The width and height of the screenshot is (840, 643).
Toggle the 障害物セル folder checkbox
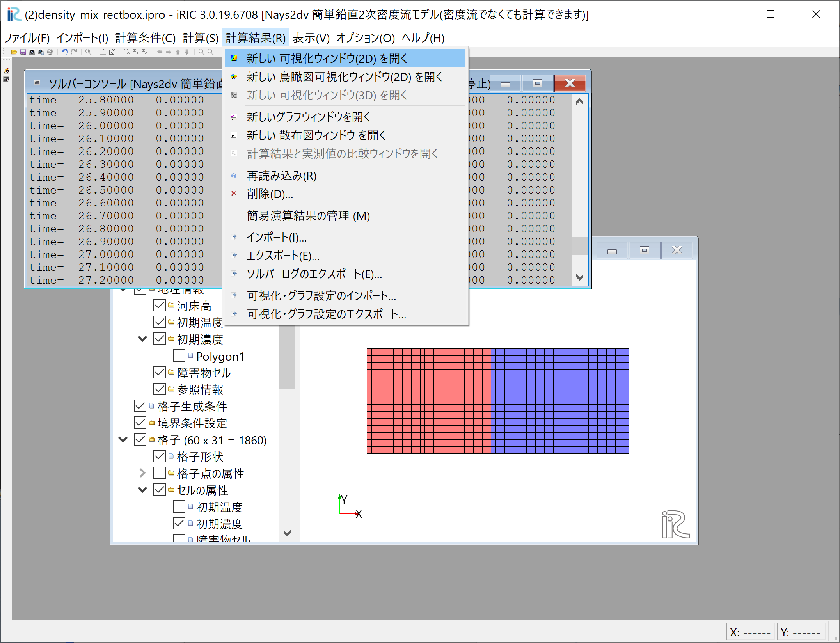click(160, 373)
